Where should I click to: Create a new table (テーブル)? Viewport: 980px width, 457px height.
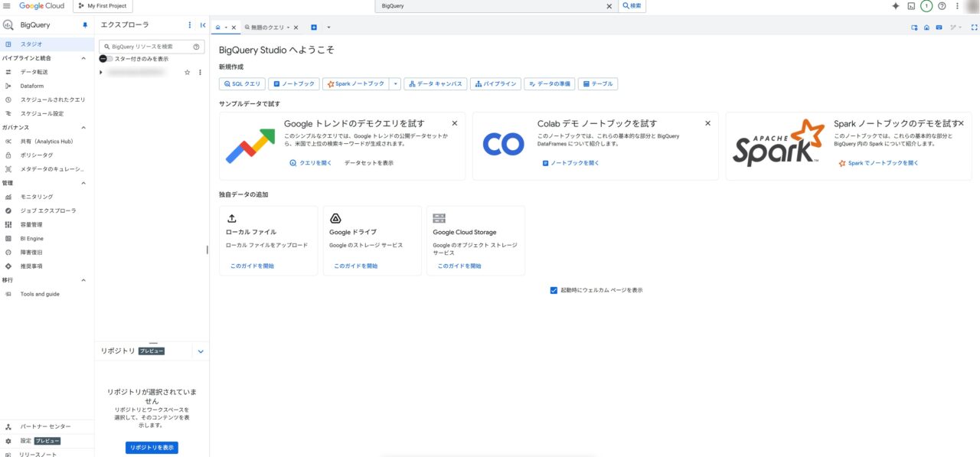598,84
